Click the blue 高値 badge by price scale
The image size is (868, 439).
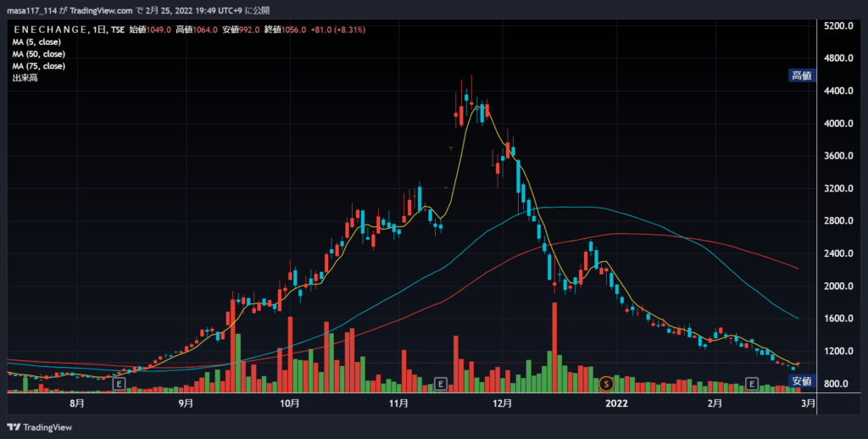tap(802, 75)
